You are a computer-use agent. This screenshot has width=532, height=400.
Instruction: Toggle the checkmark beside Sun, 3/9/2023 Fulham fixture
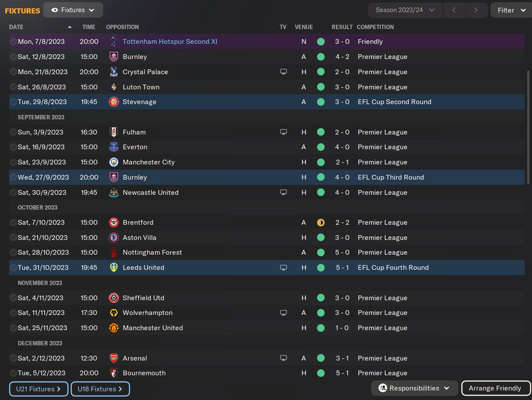pyautogui.click(x=13, y=132)
